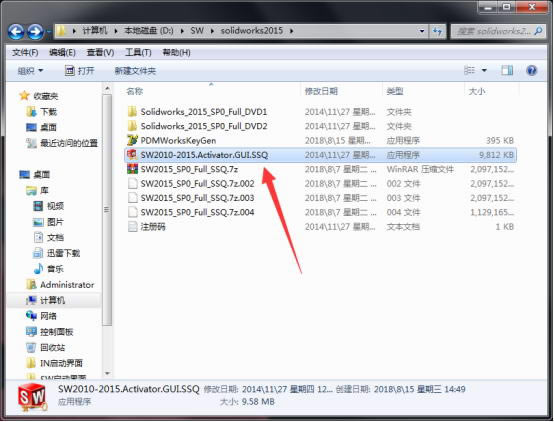This screenshot has height=422, width=554.
Task: Click sidebar scrollbar up arrow
Action: [107, 89]
